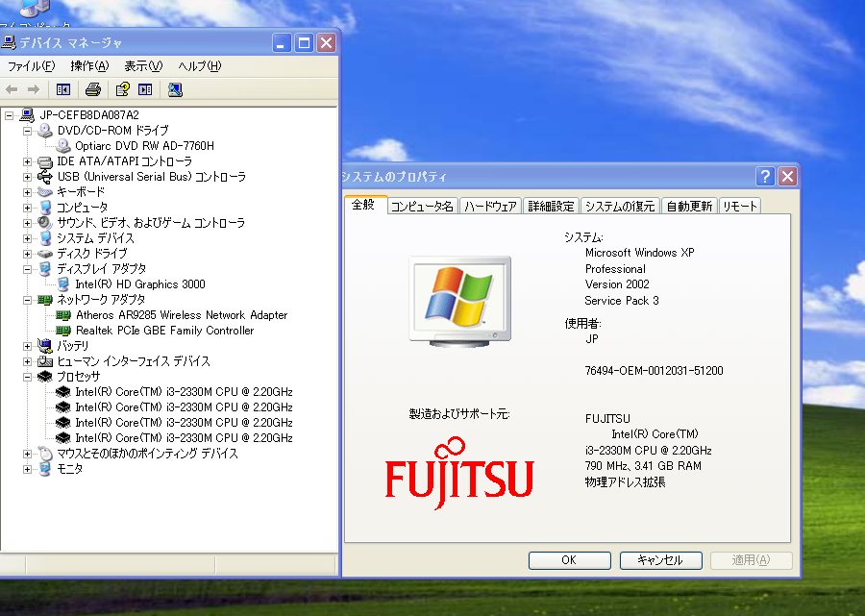Collapse the ネットワーク アダプタ node

(x=27, y=300)
